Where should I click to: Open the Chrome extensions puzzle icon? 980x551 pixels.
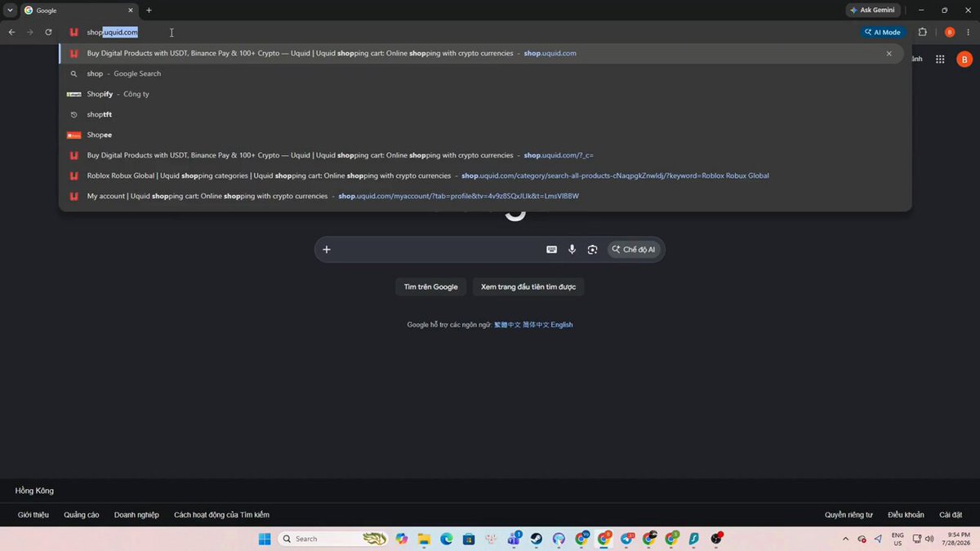(923, 32)
